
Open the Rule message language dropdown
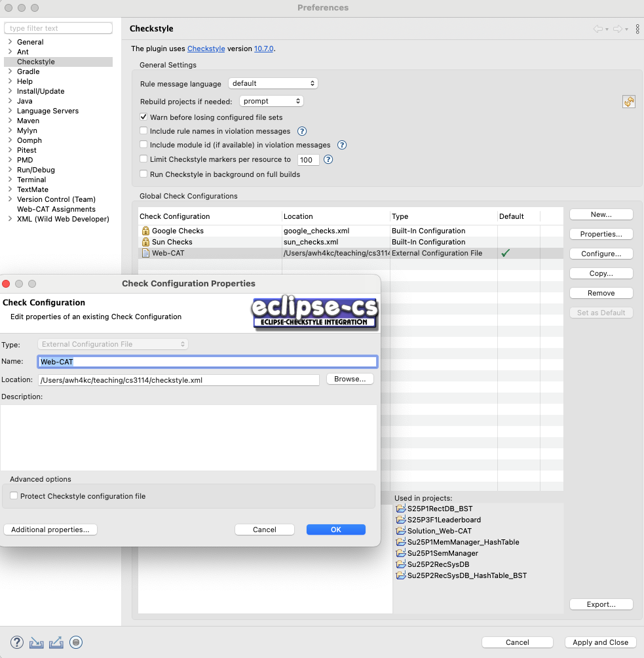coord(273,83)
